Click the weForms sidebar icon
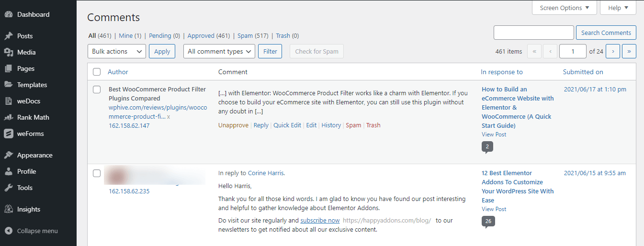This screenshot has height=246, width=644. 8,134
